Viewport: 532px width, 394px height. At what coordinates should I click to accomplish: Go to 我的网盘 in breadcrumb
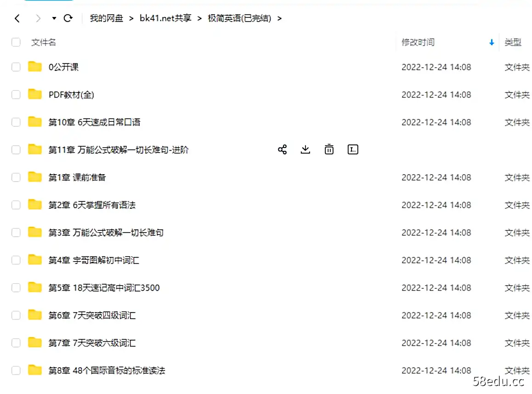[106, 18]
